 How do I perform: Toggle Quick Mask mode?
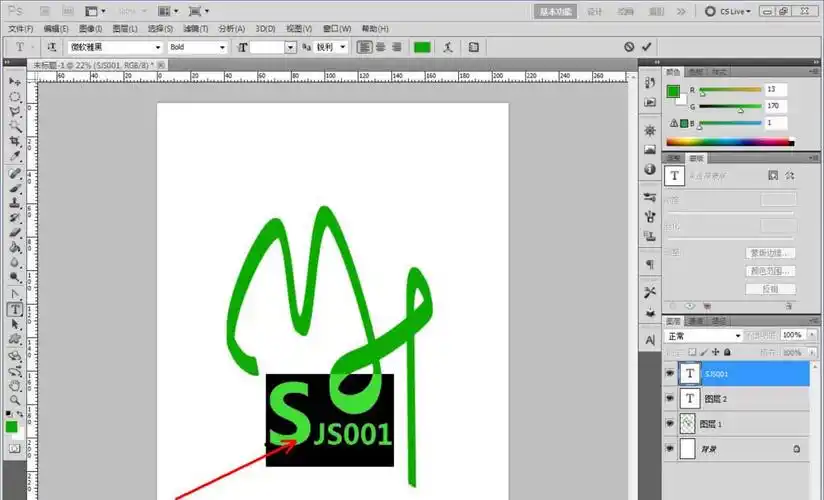15,448
